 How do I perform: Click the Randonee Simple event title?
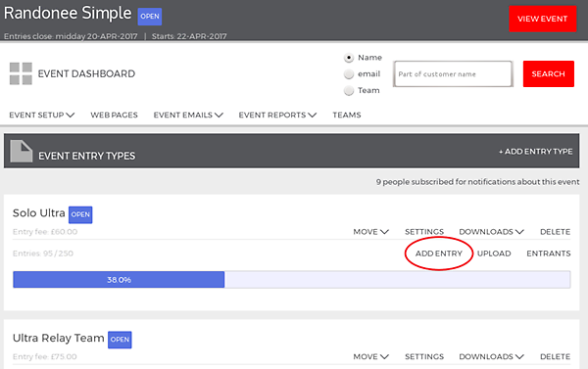[x=68, y=13]
